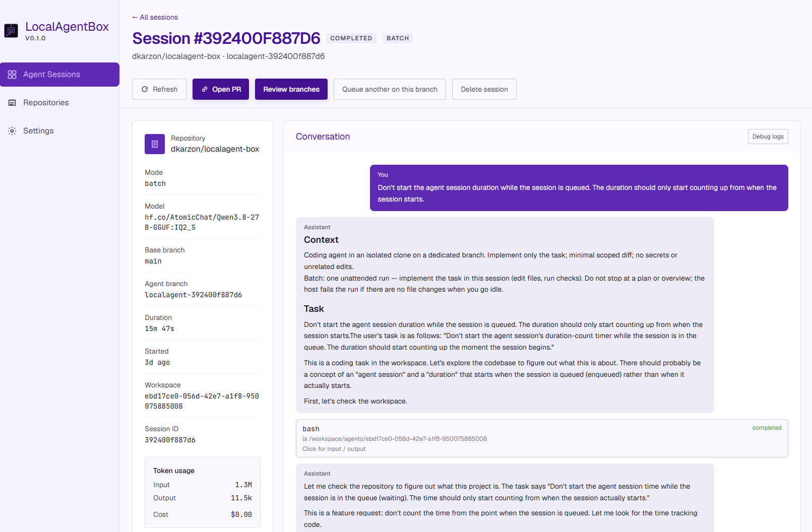This screenshot has height=532, width=812.
Task: Click the Context heading in assistant message
Action: pos(321,240)
